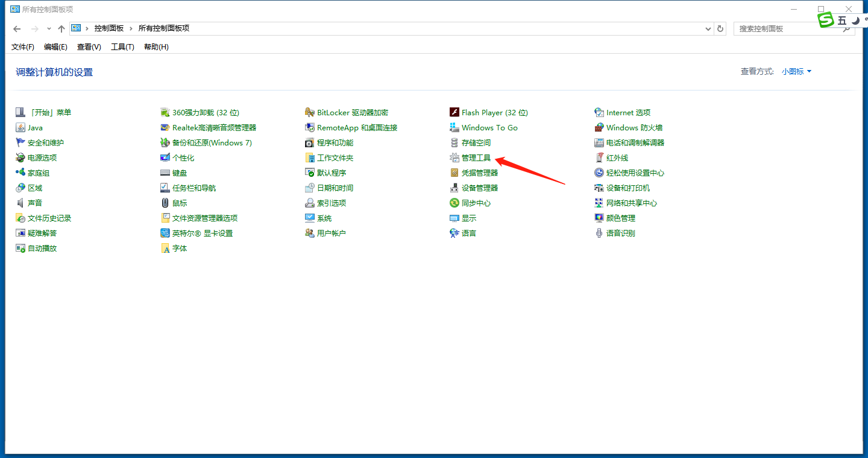
Task: Expand the chevron after 控制面板 breadcrumb
Action: (131, 28)
